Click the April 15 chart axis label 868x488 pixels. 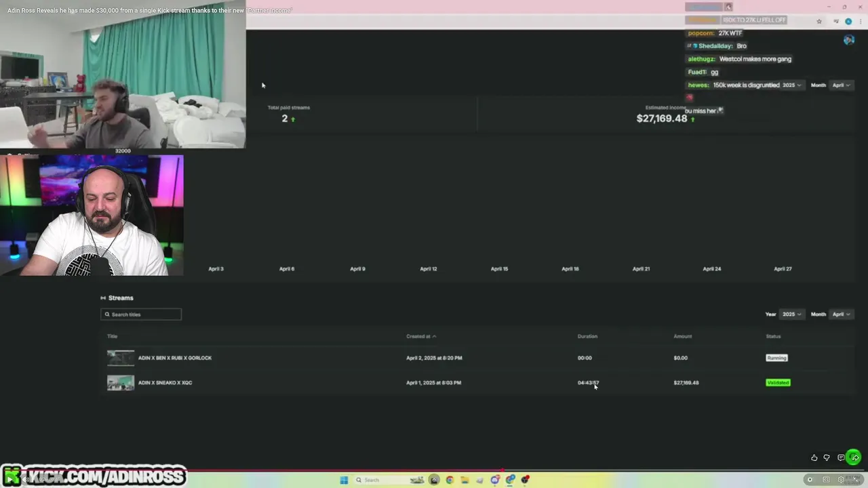(x=499, y=269)
